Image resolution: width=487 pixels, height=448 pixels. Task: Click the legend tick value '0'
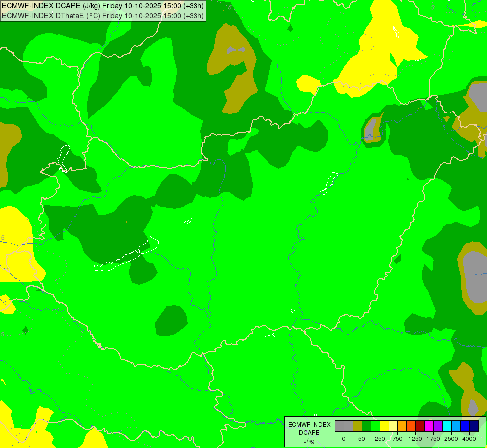(344, 439)
